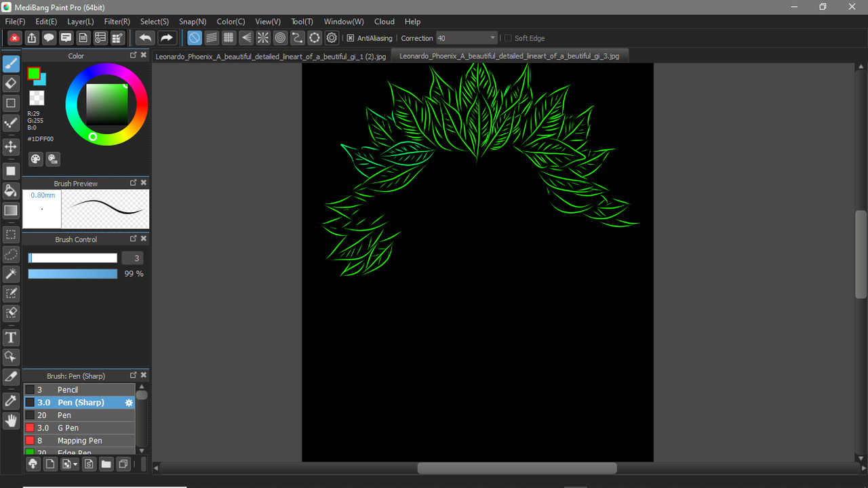Select the Bucket fill tool
The height and width of the screenshot is (488, 868).
pyautogui.click(x=11, y=190)
